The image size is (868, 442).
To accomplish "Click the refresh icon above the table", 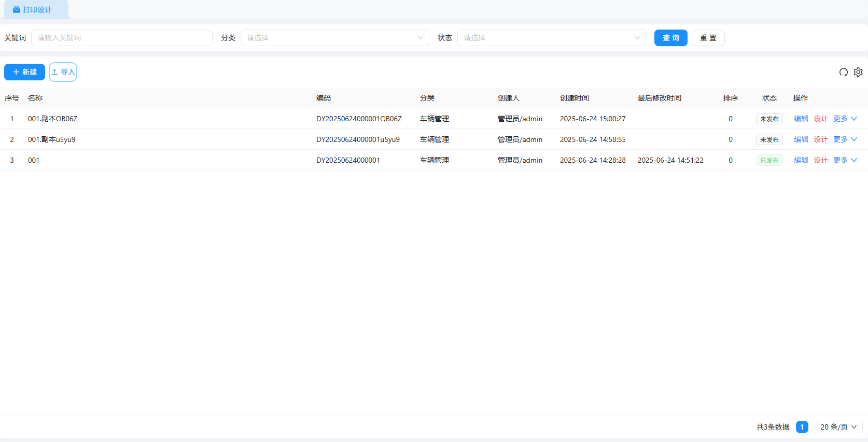I will [x=843, y=72].
